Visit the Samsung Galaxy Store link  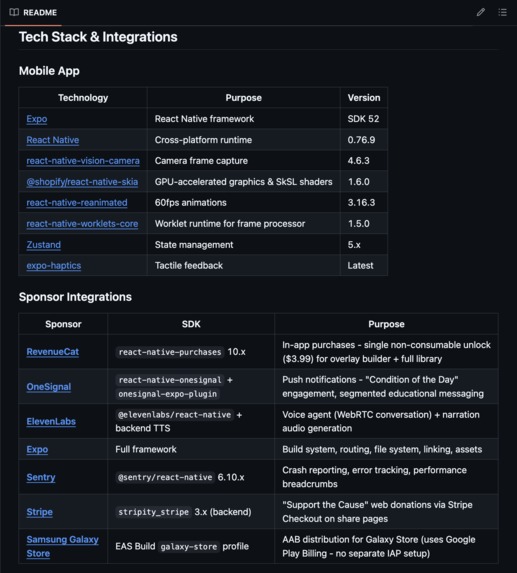[62, 546]
